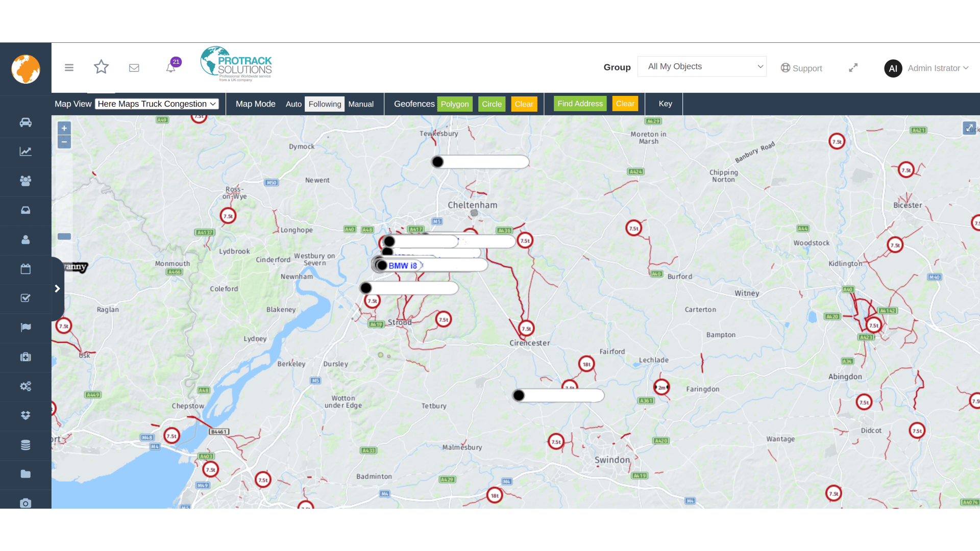980x551 pixels.
Task: Set Map Mode to Auto
Action: tap(293, 104)
